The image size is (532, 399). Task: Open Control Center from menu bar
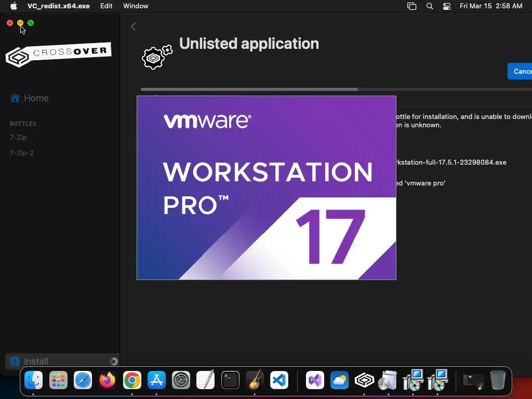tap(447, 6)
